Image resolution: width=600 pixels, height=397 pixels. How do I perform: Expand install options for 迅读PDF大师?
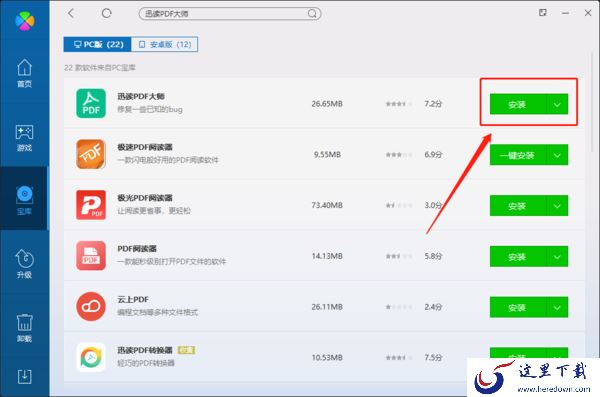pyautogui.click(x=557, y=104)
